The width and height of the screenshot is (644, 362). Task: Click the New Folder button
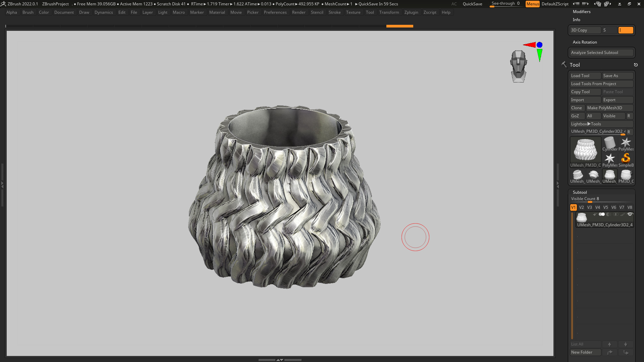(585, 352)
